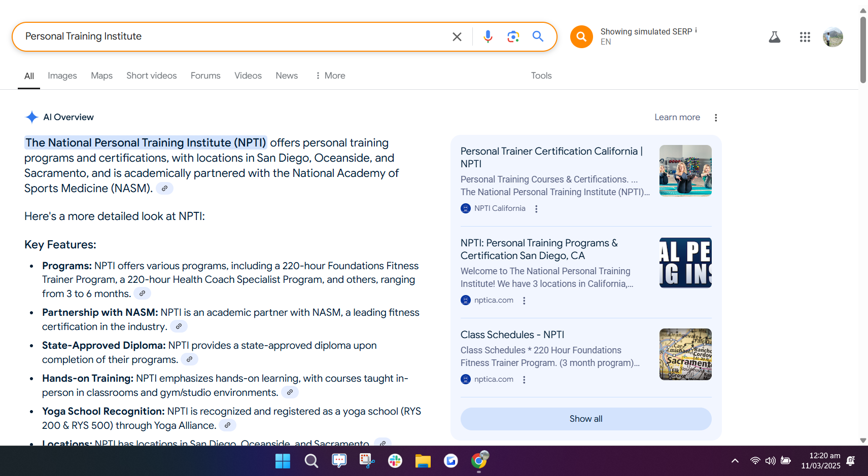Open three-dot menu for the San Diego nptica.com result
The image size is (868, 476).
(x=524, y=301)
